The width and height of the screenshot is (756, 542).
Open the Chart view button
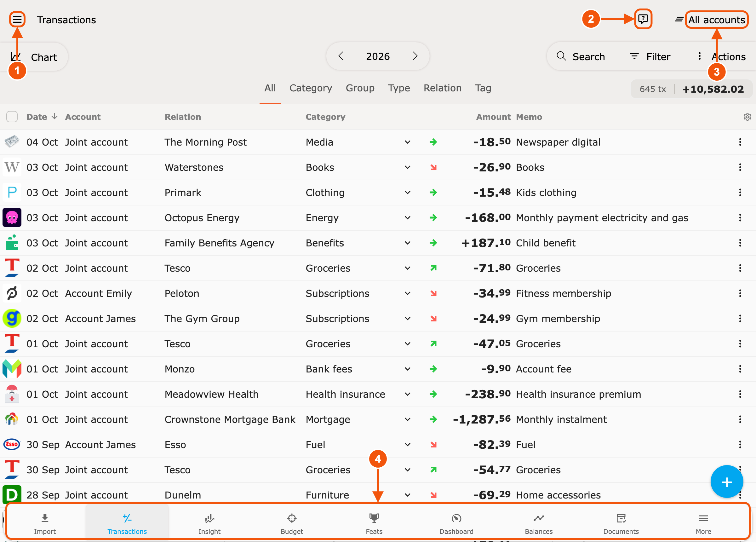coord(34,57)
